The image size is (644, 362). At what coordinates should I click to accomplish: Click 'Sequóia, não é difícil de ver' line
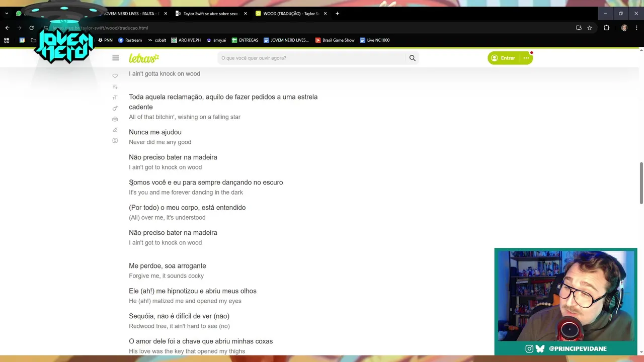179,316
